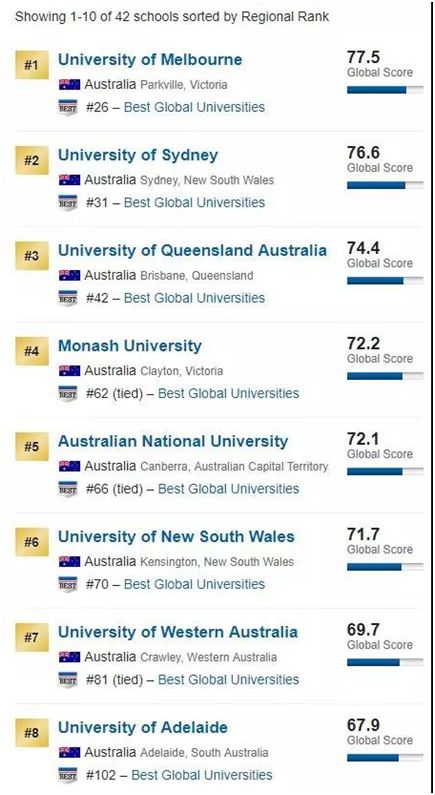The image size is (435, 795).
Task: Click the 77.5 global score bar
Action: [385, 90]
